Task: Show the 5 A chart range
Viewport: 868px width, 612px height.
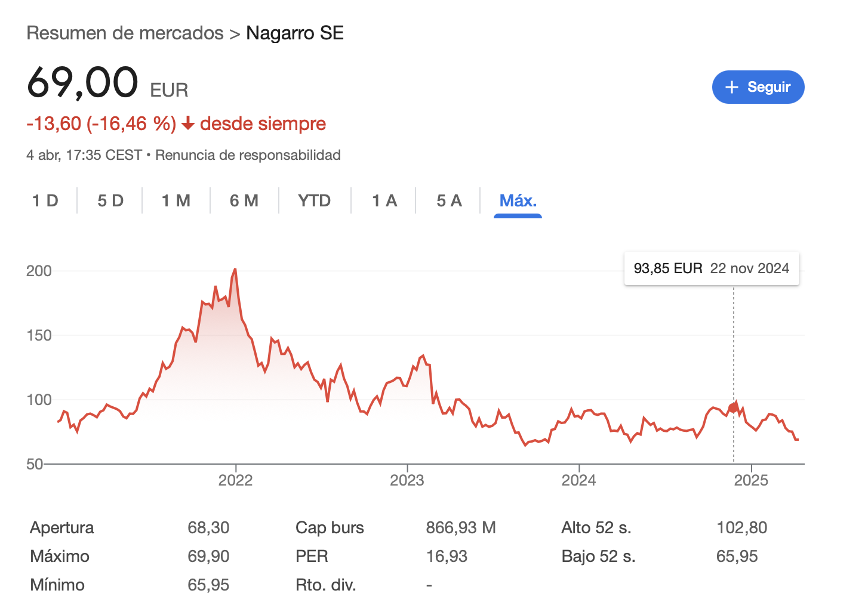Action: pos(449,200)
